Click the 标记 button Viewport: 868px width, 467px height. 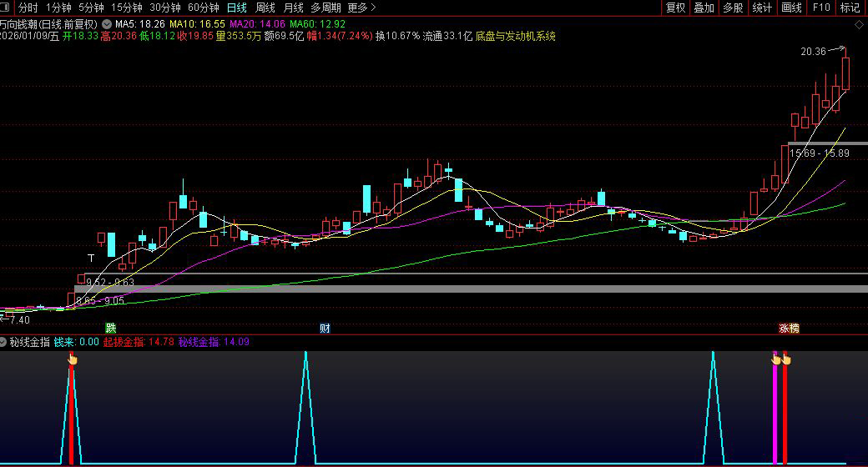(850, 8)
